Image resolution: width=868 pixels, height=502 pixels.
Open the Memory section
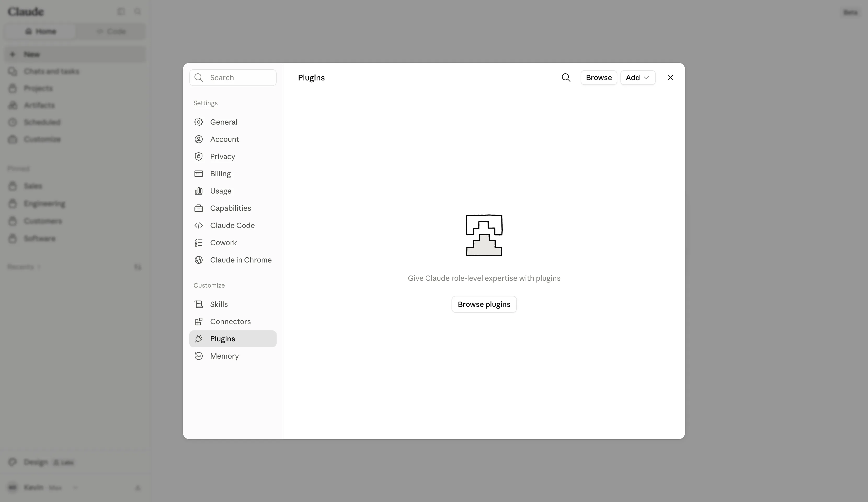click(232, 356)
